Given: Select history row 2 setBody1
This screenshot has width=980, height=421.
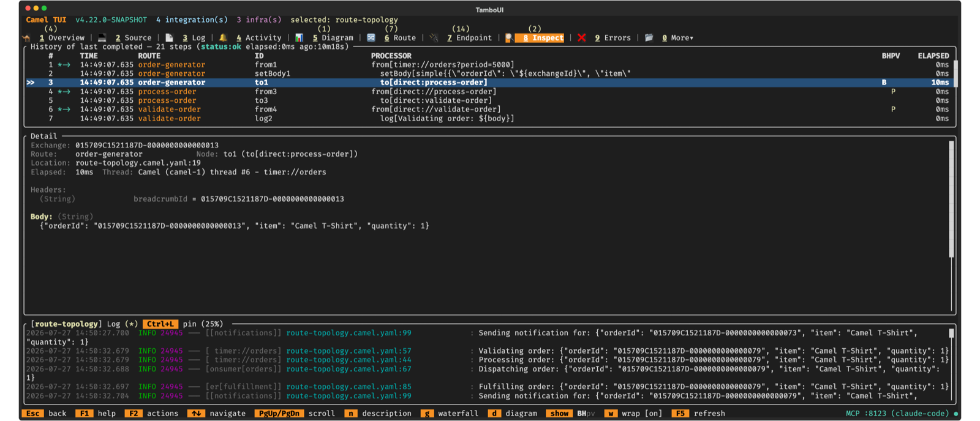Looking at the screenshot, I should click(x=490, y=73).
